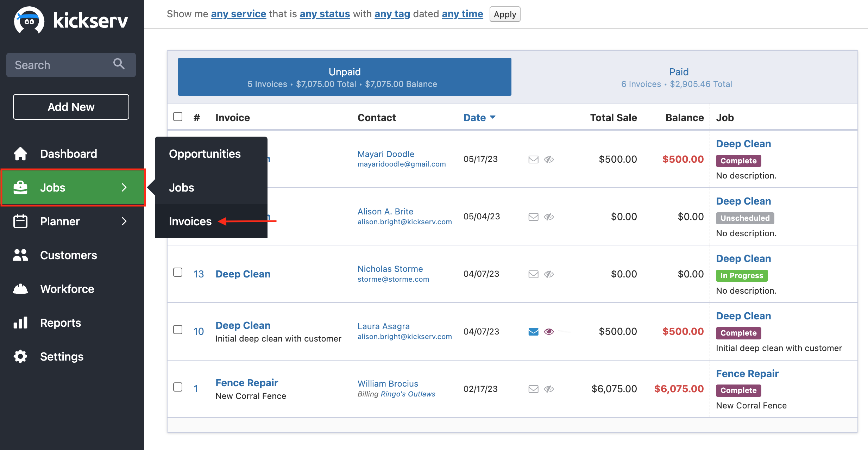
Task: Click the search magnifier icon
Action: [x=119, y=64]
